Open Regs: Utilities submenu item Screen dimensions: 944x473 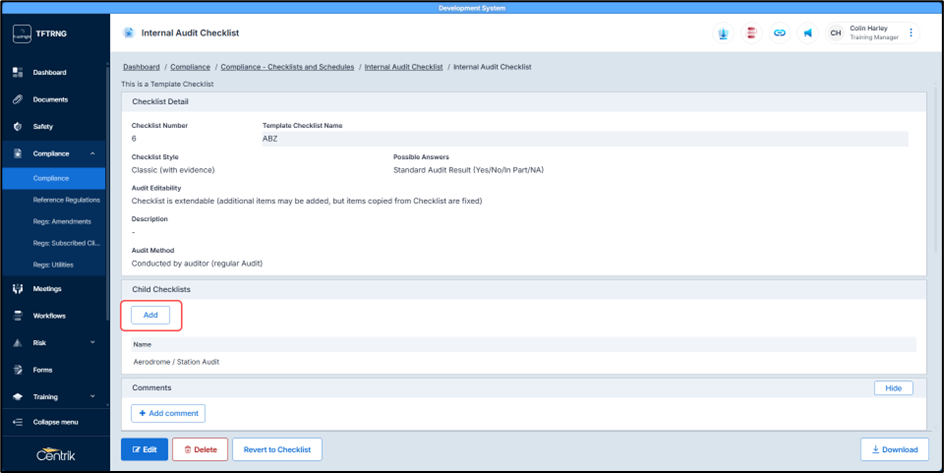tap(53, 265)
